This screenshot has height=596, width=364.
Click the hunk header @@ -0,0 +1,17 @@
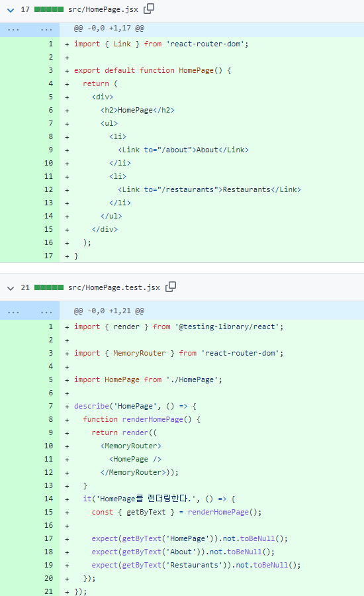point(109,28)
